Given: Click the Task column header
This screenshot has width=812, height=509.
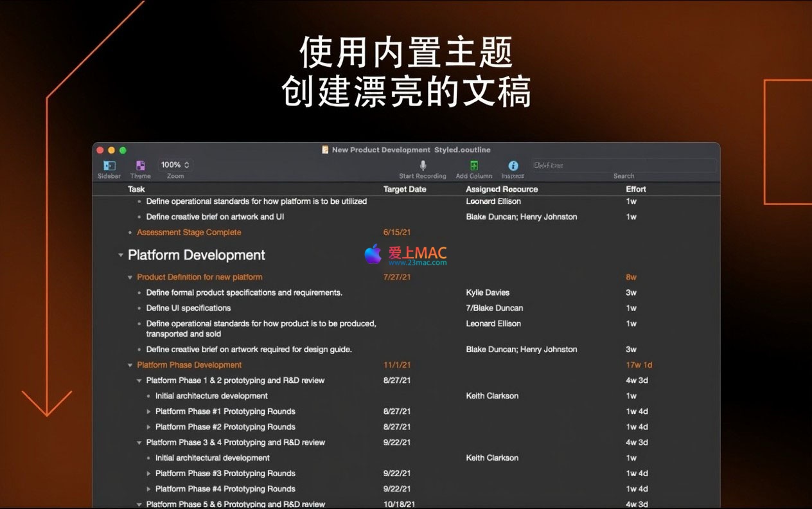Looking at the screenshot, I should [x=136, y=189].
